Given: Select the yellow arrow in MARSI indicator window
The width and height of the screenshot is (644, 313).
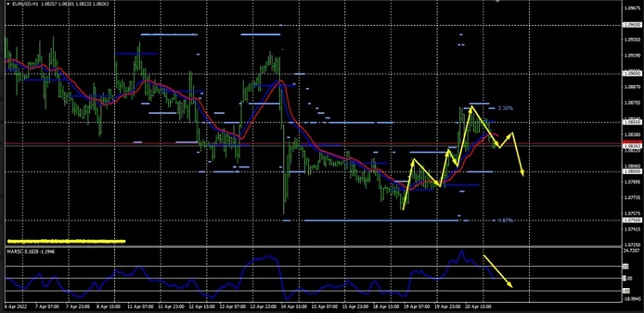Looking at the screenshot, I should click(498, 271).
